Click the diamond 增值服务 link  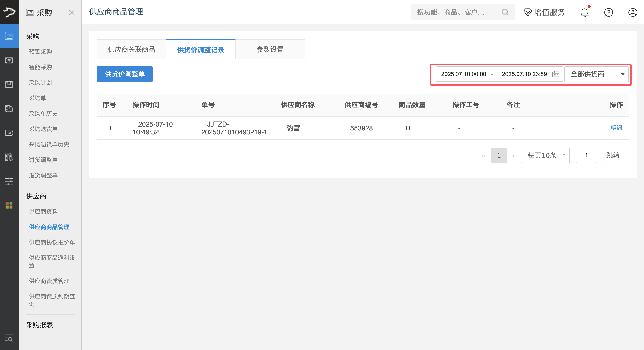pos(544,12)
